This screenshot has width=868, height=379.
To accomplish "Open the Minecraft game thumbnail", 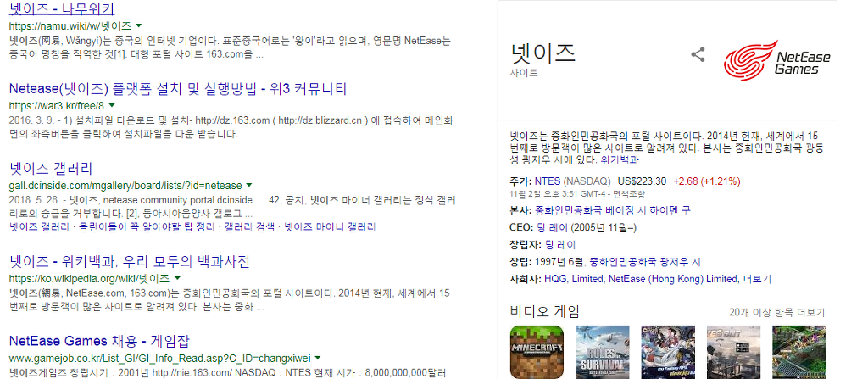I will click(537, 353).
